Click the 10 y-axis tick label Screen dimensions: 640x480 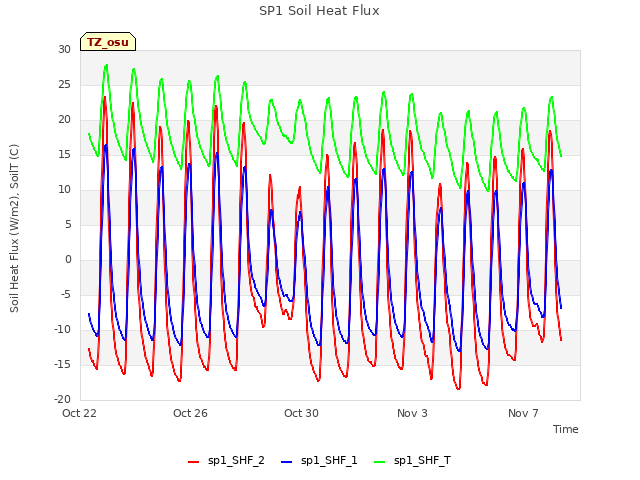pos(64,189)
